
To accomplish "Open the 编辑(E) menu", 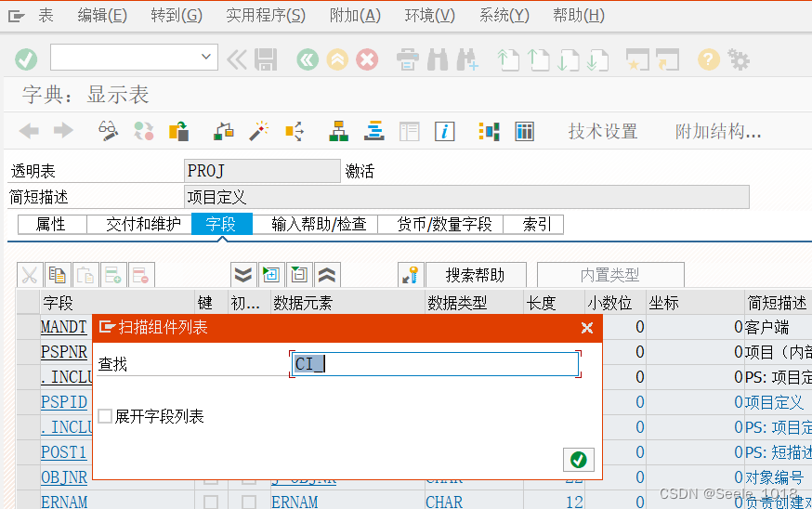I will tap(102, 16).
